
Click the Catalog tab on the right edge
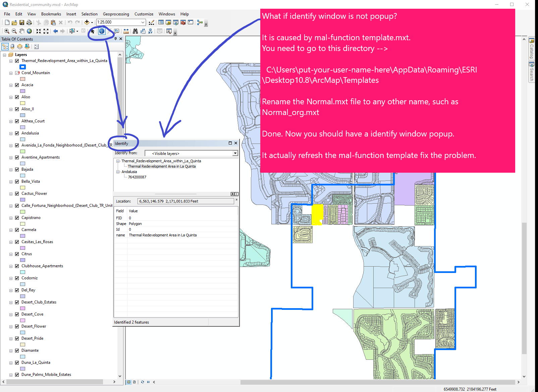point(532,49)
